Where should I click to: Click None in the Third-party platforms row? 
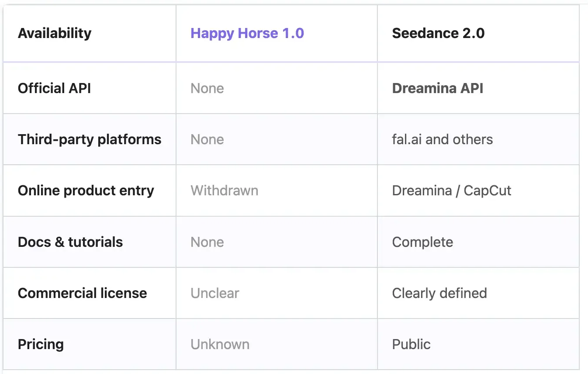(207, 139)
